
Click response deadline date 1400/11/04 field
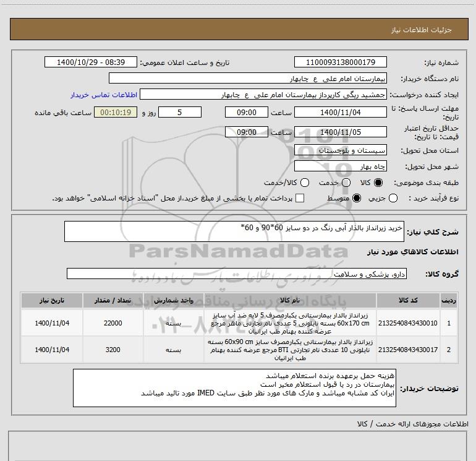click(x=340, y=112)
